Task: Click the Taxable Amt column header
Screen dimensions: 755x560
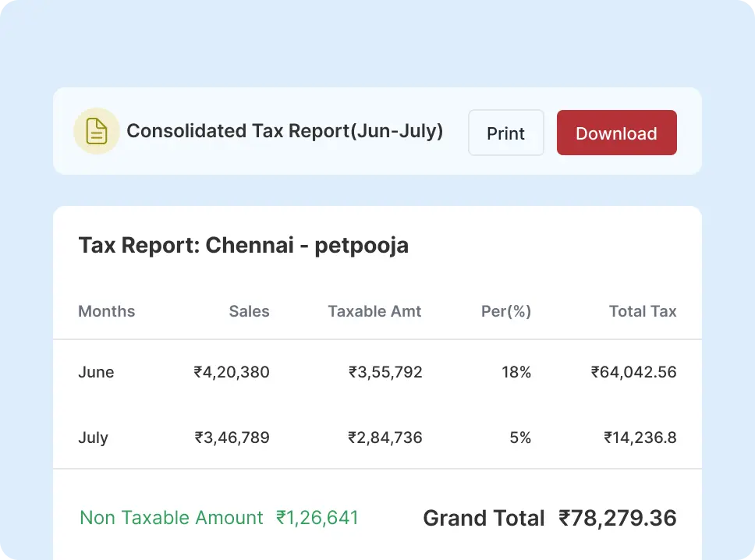Action: (x=374, y=311)
